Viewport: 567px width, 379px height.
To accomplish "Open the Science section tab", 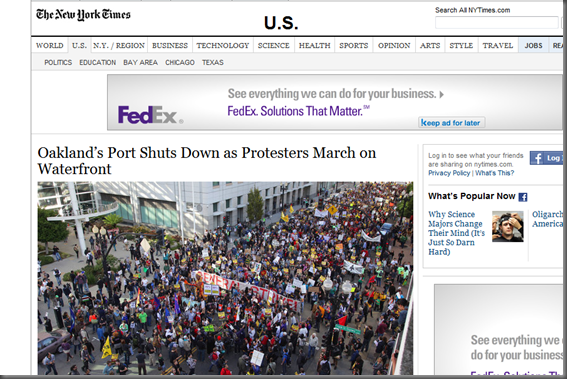I will pos(273,46).
